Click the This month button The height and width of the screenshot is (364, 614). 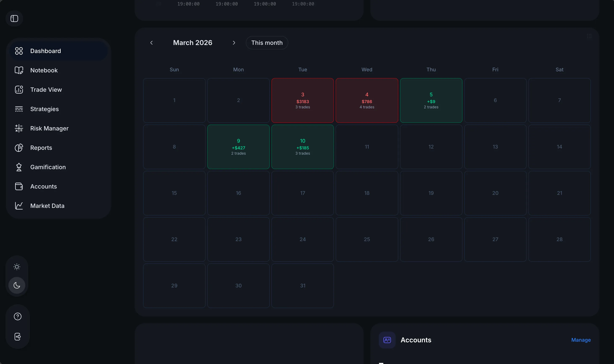(x=267, y=43)
